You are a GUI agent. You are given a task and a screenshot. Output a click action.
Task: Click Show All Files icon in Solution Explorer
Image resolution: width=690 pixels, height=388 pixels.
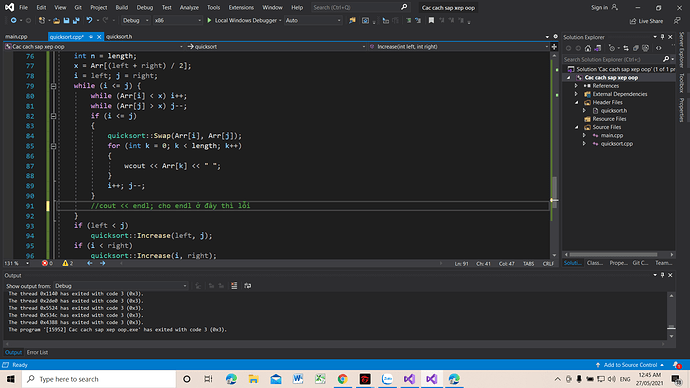pos(646,48)
